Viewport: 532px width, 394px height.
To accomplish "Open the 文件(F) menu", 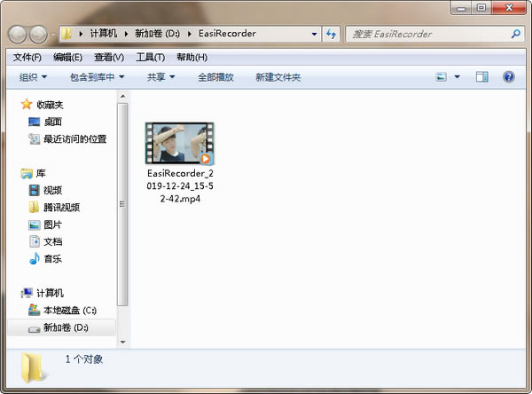I will click(x=28, y=57).
